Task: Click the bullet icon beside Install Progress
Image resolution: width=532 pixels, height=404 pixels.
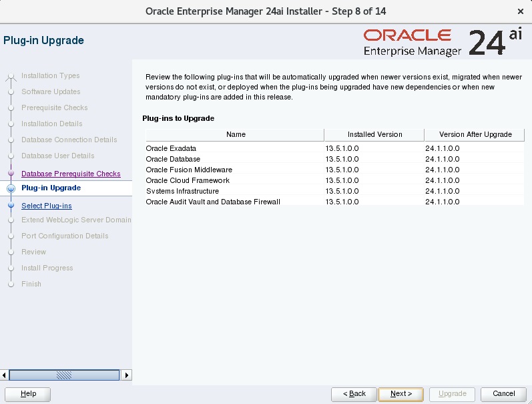Action: tap(11, 268)
